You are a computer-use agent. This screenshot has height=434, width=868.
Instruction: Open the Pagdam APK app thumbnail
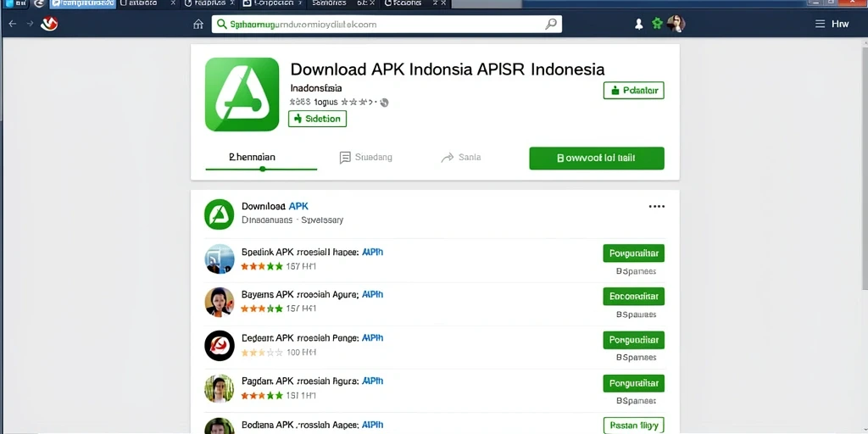[x=220, y=388]
